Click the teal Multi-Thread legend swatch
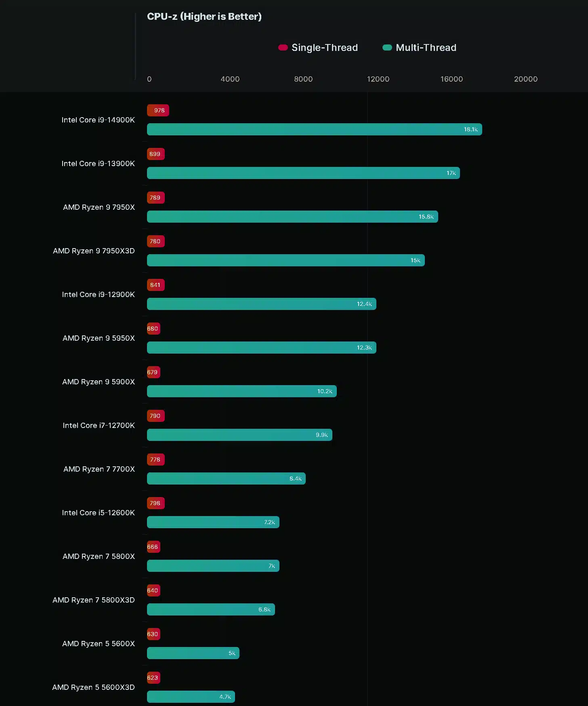The image size is (588, 706). 387,48
